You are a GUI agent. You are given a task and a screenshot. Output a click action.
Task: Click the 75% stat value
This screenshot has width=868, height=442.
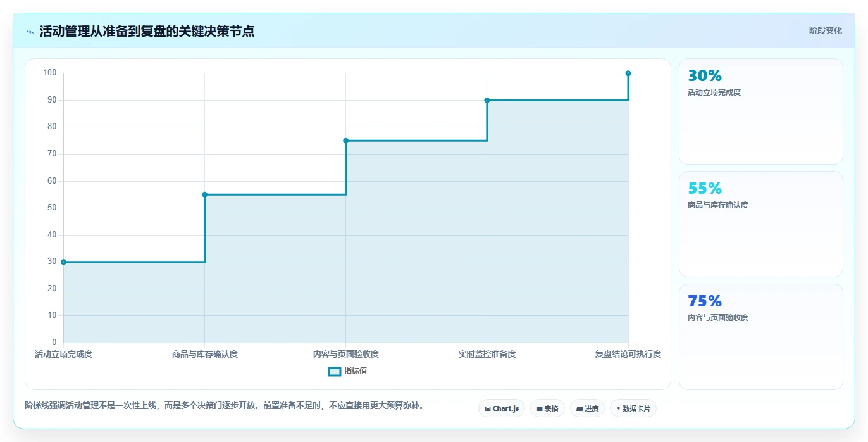coord(705,301)
